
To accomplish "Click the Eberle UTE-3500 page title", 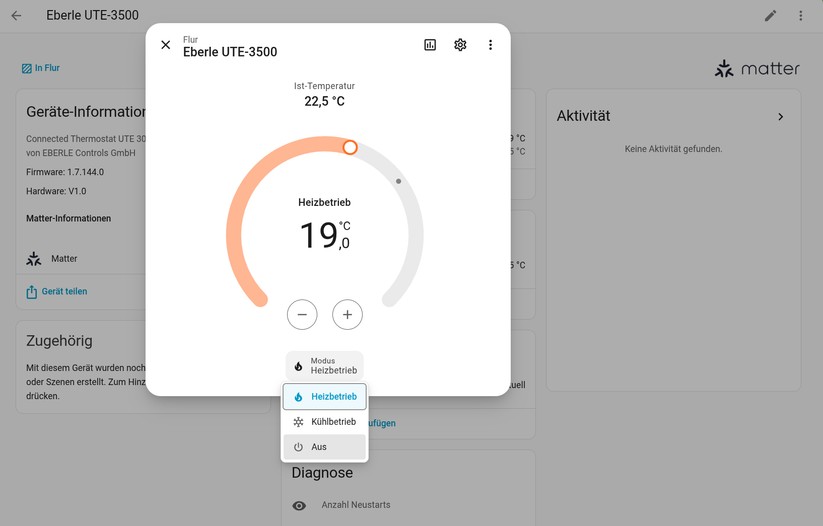I will (x=92, y=15).
